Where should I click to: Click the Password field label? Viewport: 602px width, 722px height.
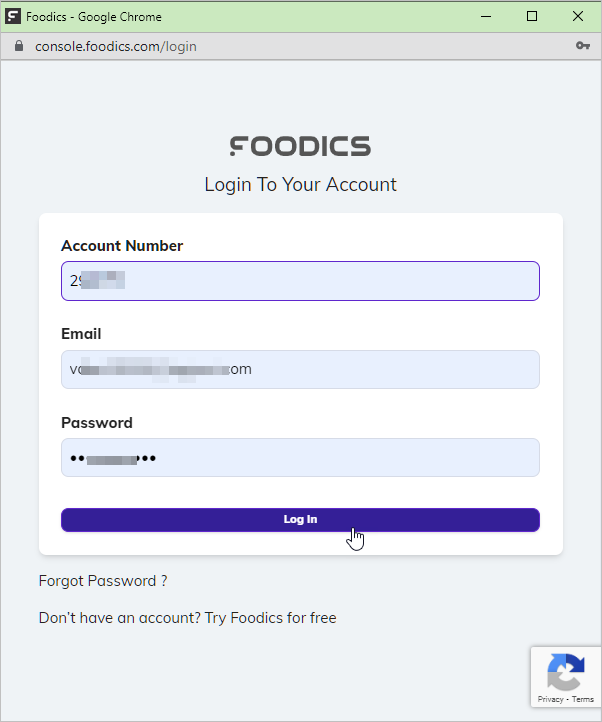pyautogui.click(x=97, y=422)
